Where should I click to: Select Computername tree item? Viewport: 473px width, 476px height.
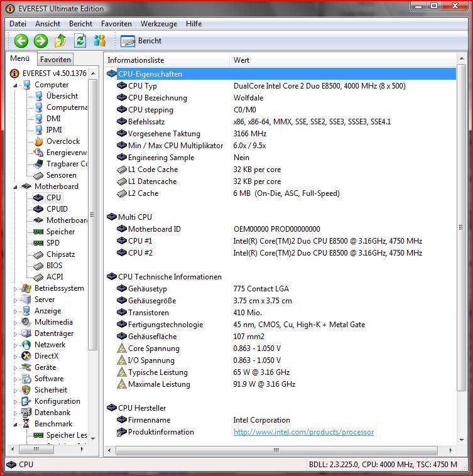67,107
